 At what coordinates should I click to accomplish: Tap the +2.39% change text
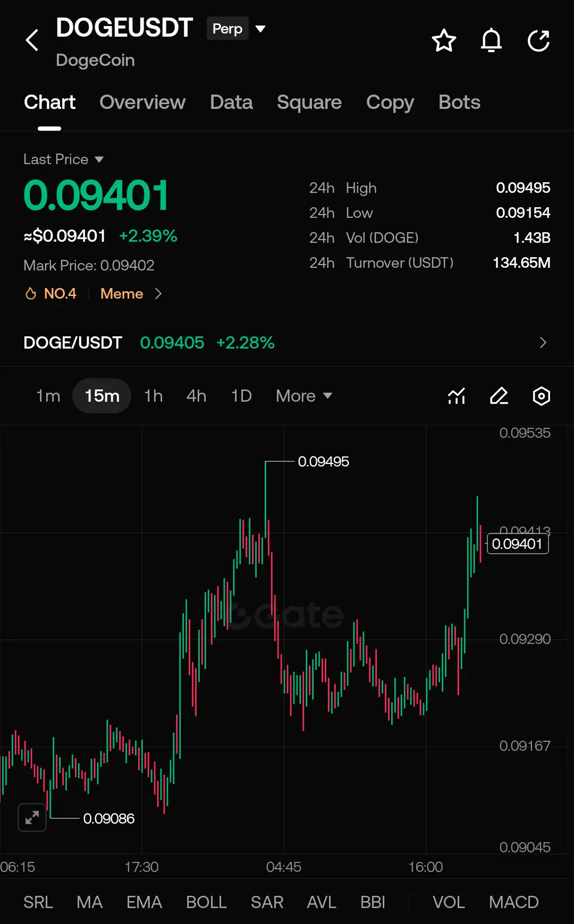tap(148, 236)
